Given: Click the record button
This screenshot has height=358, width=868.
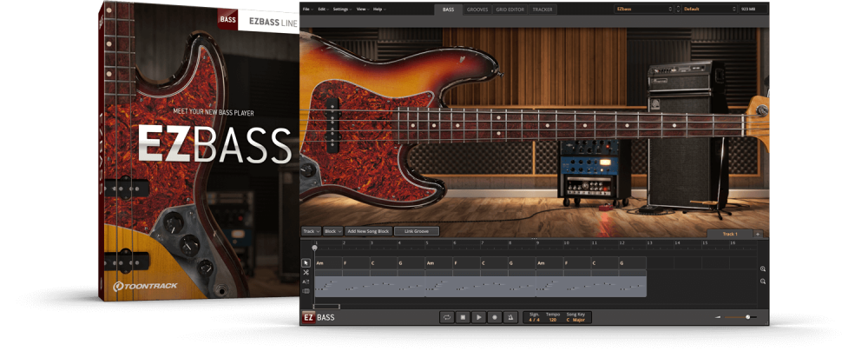Looking at the screenshot, I should [x=495, y=317].
